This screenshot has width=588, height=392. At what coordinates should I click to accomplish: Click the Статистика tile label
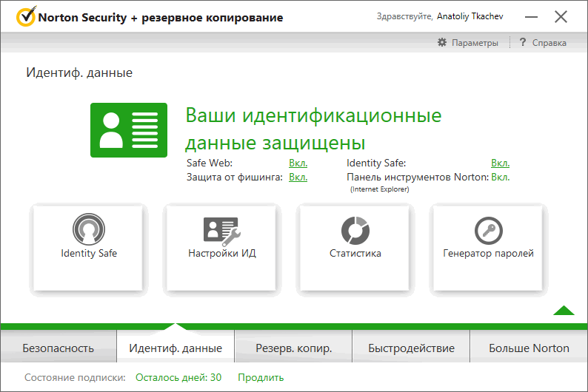[355, 254]
